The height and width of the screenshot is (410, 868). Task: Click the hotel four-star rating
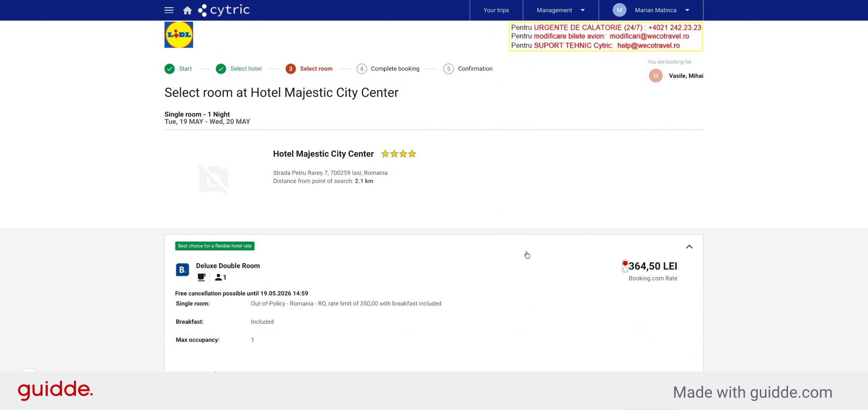[398, 154]
